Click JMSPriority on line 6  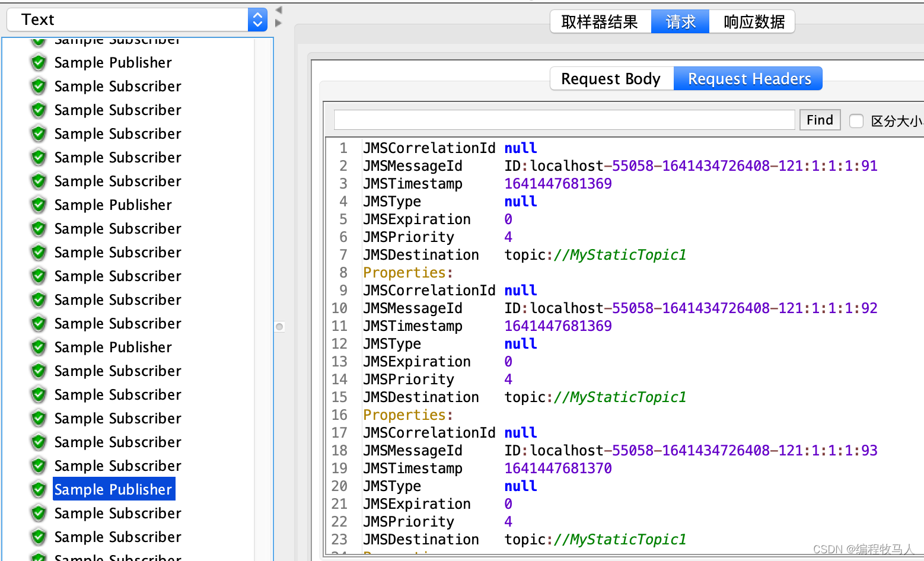point(409,237)
